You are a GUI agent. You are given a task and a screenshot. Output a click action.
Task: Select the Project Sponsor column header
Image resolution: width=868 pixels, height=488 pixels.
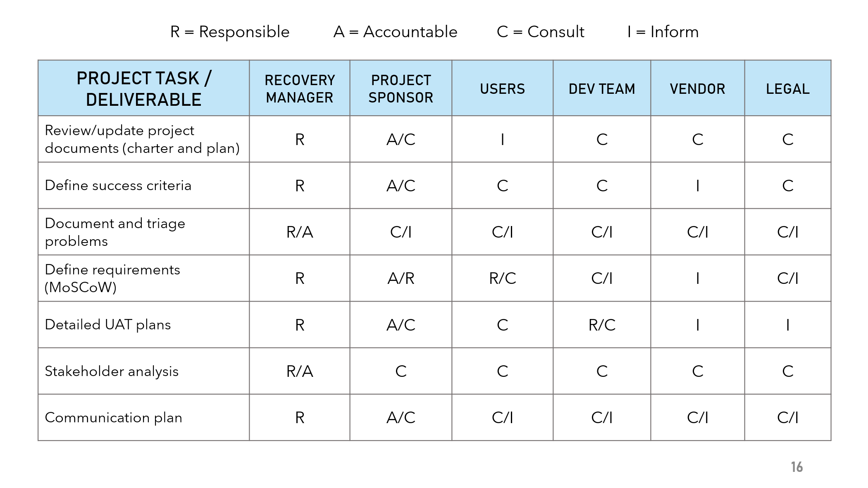point(401,88)
